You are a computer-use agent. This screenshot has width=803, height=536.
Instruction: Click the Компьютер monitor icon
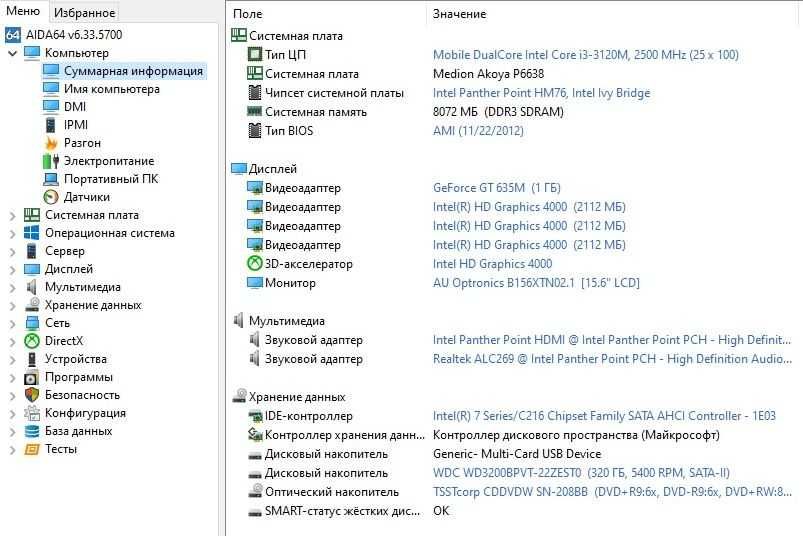click(32, 53)
